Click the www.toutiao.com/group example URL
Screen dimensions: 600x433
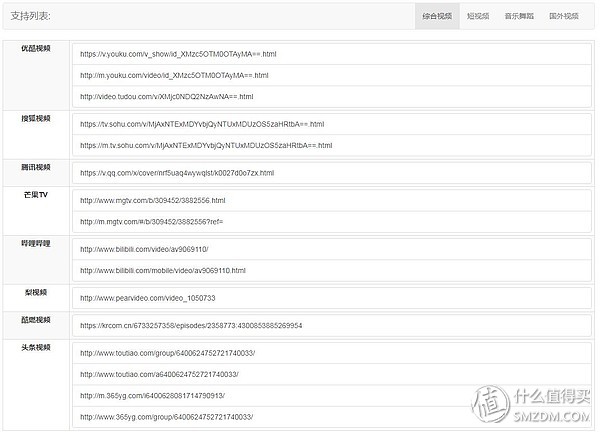[x=167, y=353]
